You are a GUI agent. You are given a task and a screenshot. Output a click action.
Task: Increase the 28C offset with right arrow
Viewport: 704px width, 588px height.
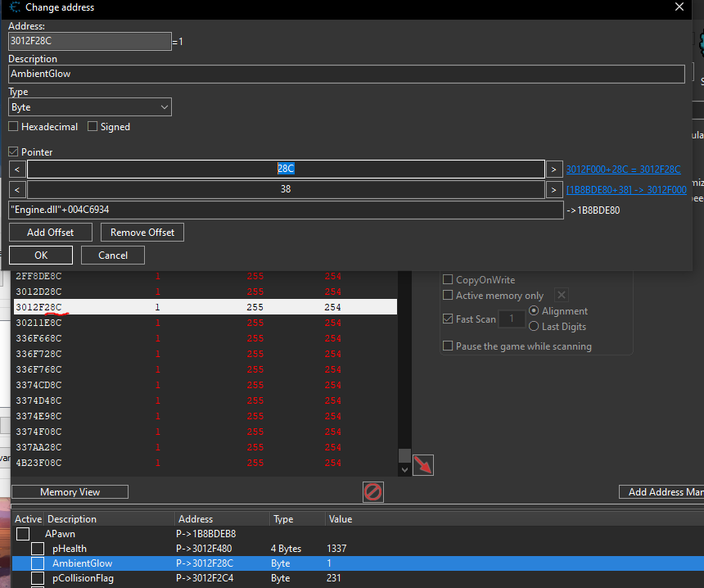coord(554,170)
